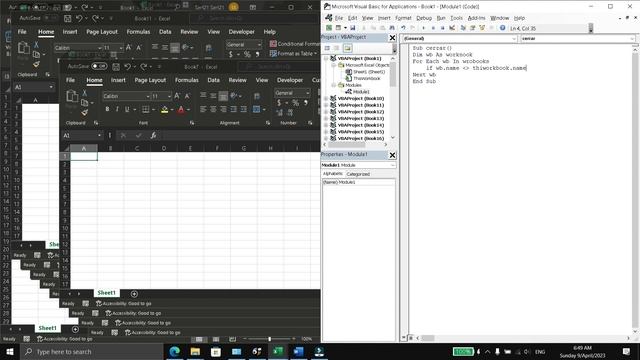Click Format as Table in back Excel window
The image size is (640, 360).
pos(293,53)
